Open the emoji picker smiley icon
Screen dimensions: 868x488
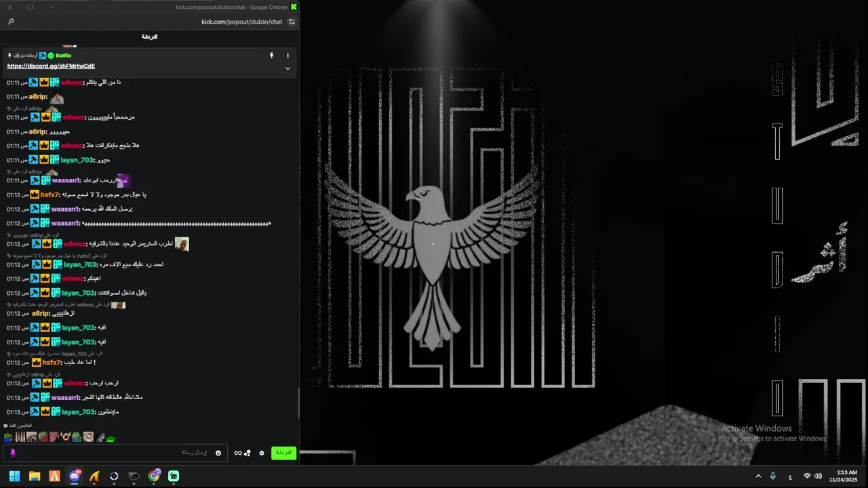tap(218, 453)
